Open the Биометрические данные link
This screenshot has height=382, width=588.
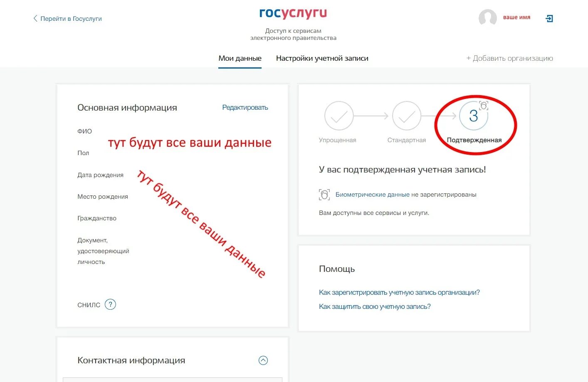(373, 195)
